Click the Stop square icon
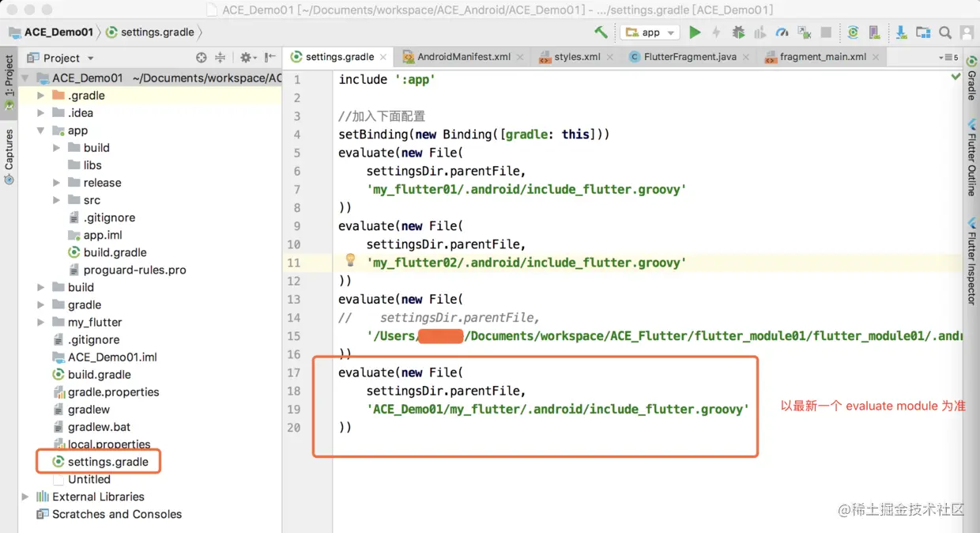This screenshot has height=533, width=980. pyautogui.click(x=826, y=32)
